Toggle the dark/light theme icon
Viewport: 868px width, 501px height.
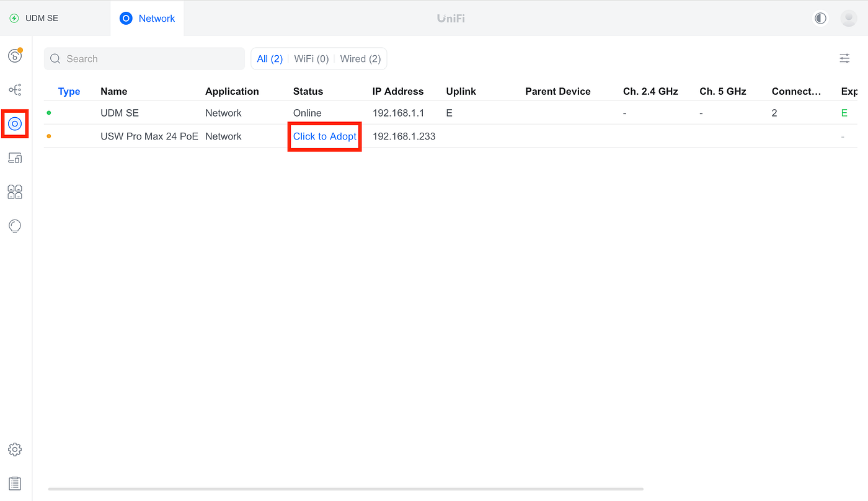(821, 18)
